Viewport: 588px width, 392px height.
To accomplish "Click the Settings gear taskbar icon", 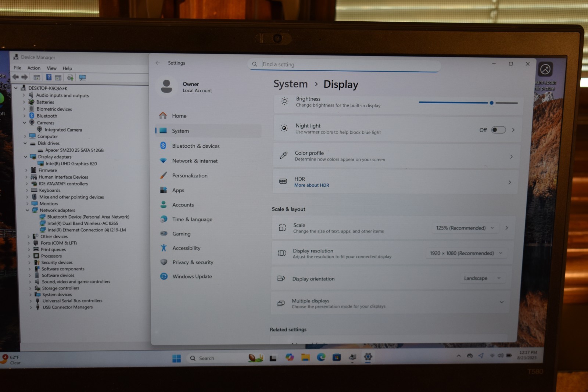I will tap(368, 356).
